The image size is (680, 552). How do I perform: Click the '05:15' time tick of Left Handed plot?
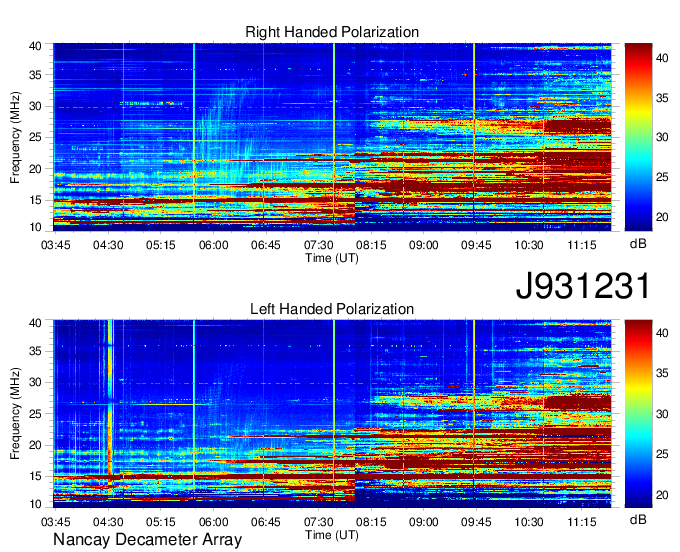160,522
